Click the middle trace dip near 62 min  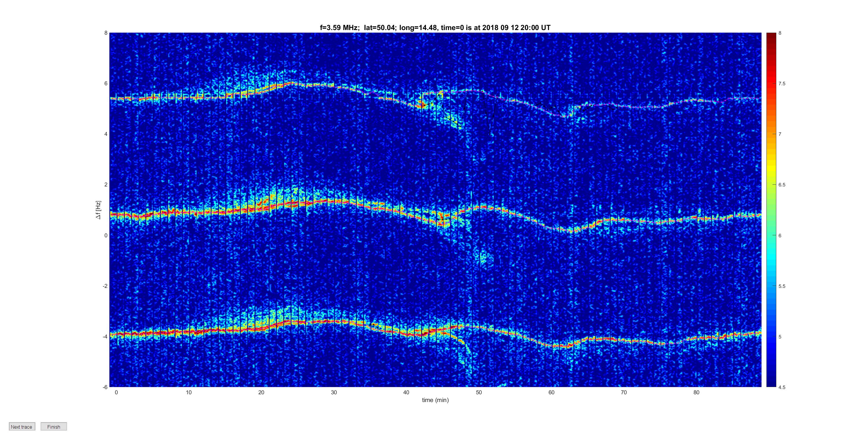point(571,231)
